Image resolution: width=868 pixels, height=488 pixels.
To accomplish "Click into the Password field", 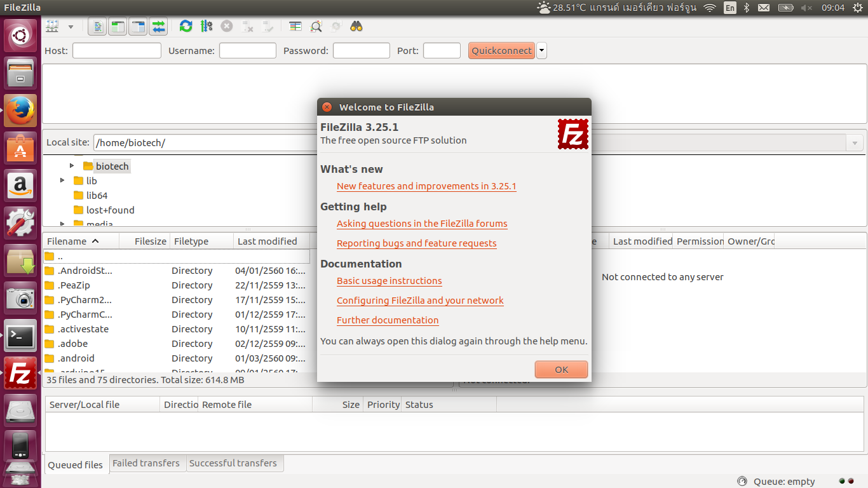I will pos(362,51).
